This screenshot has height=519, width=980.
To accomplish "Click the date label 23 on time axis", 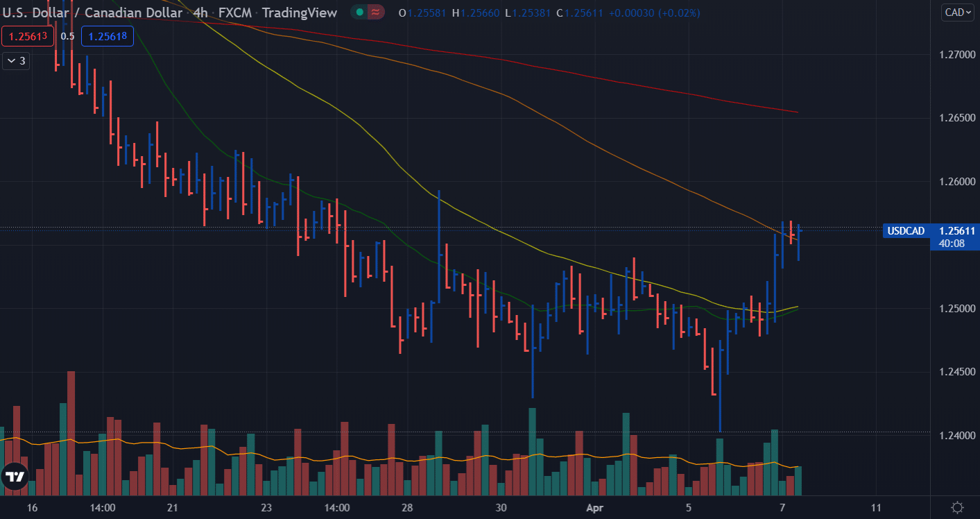I will click(x=266, y=507).
